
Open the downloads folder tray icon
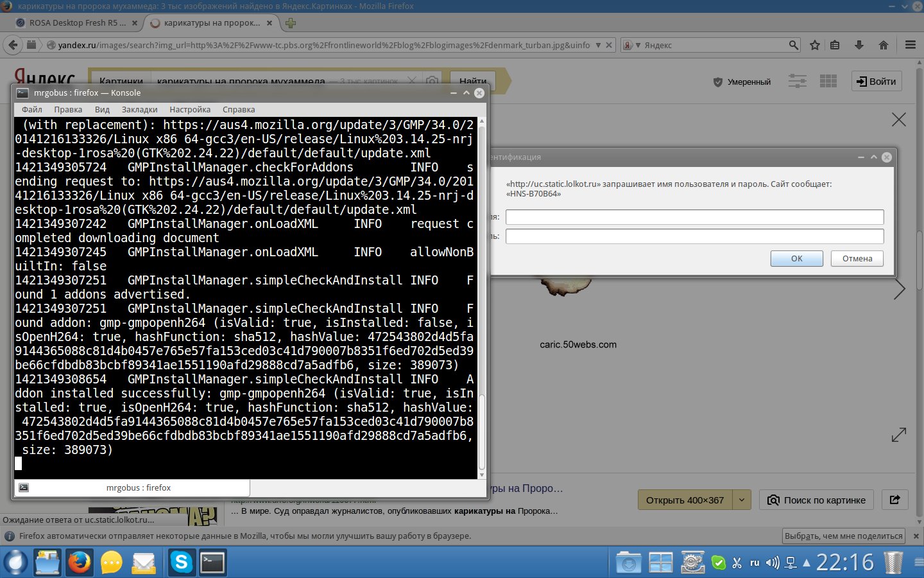[628, 563]
